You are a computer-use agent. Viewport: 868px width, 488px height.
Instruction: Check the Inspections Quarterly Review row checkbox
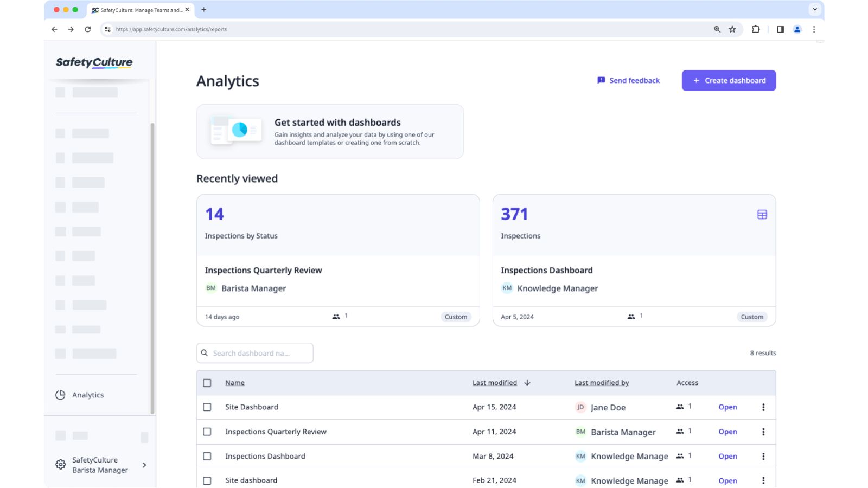pyautogui.click(x=207, y=432)
